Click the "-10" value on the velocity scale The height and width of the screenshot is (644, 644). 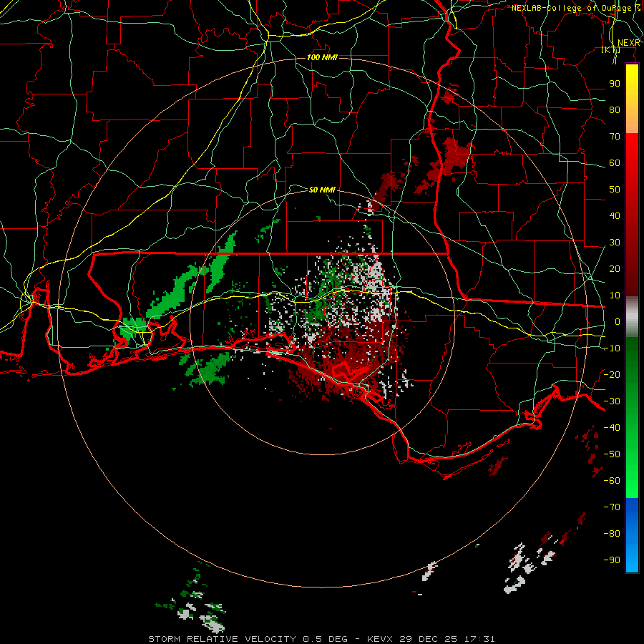pos(612,348)
